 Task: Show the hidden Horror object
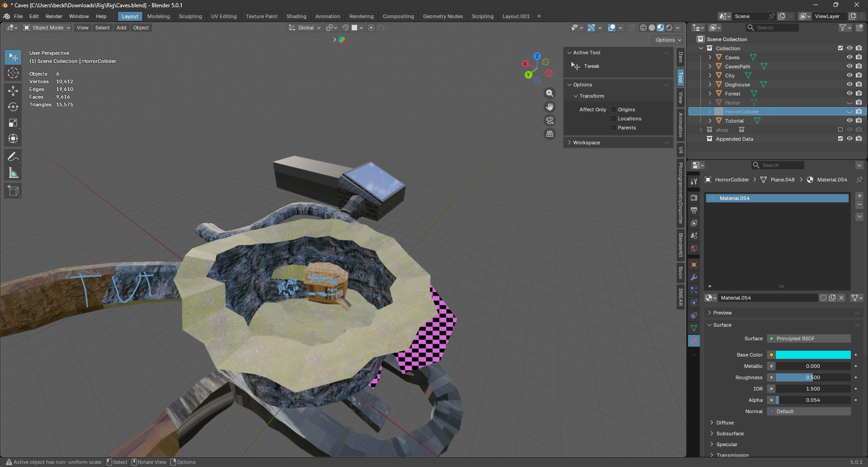(849, 103)
